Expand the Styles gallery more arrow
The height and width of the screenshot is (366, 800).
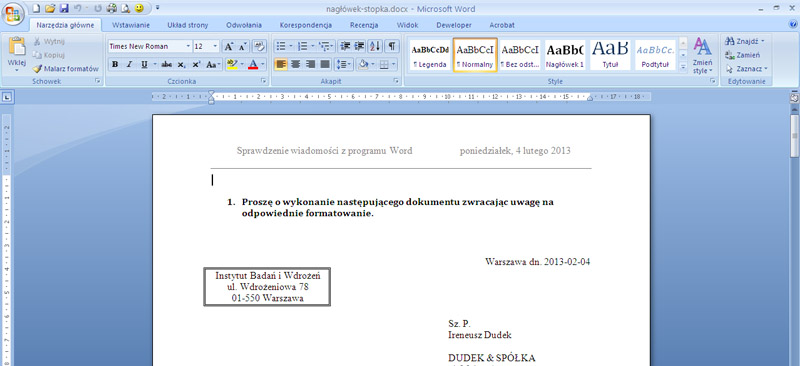click(x=683, y=67)
